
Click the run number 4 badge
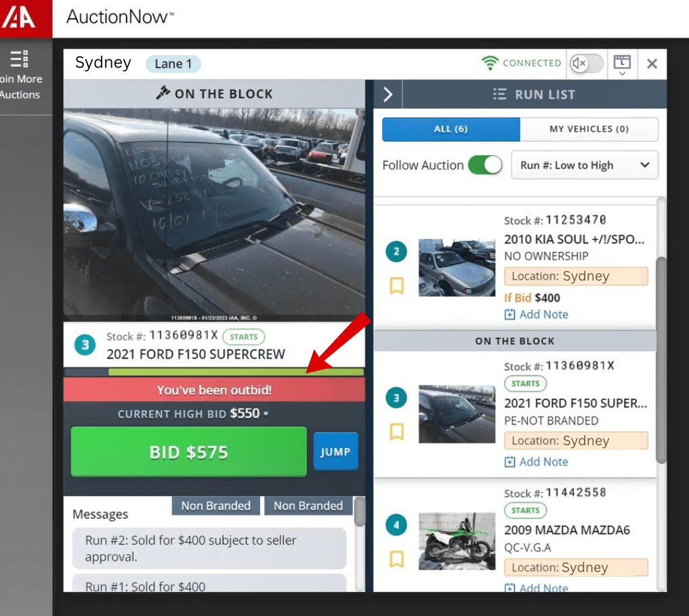pos(397,525)
